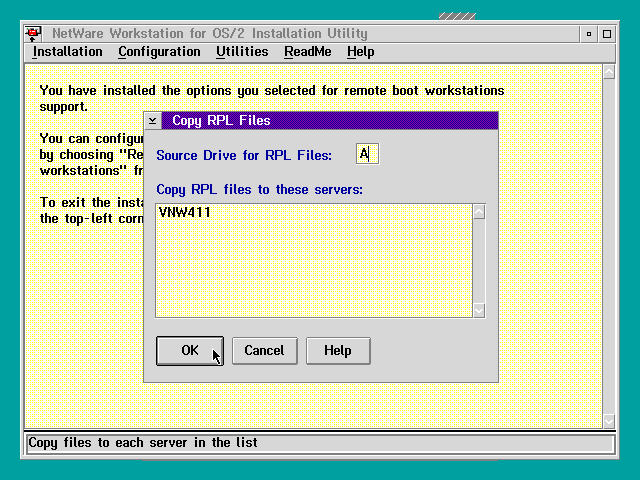Open the Help menu in menu bar
This screenshot has width=640, height=480.
click(x=360, y=52)
